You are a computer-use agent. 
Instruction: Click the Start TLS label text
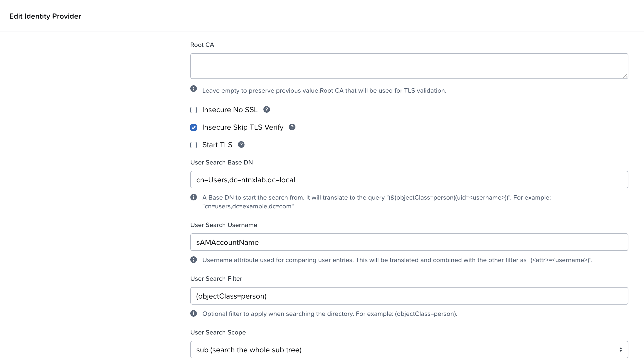[x=217, y=145]
